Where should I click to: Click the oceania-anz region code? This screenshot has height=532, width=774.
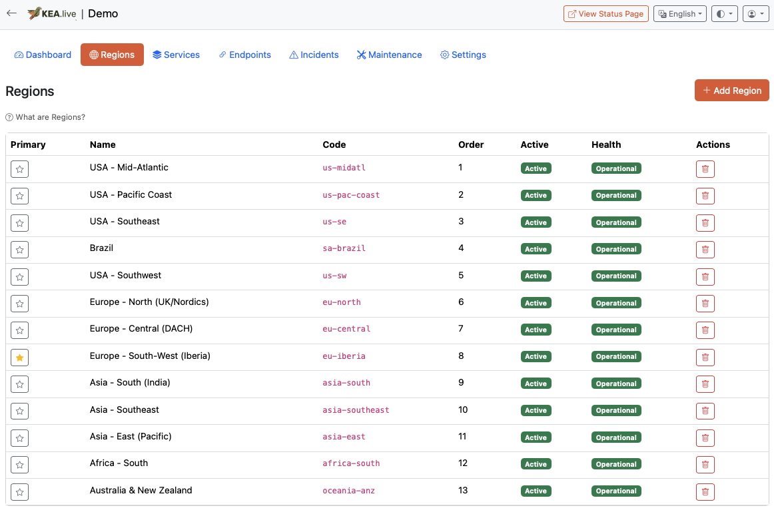point(348,491)
